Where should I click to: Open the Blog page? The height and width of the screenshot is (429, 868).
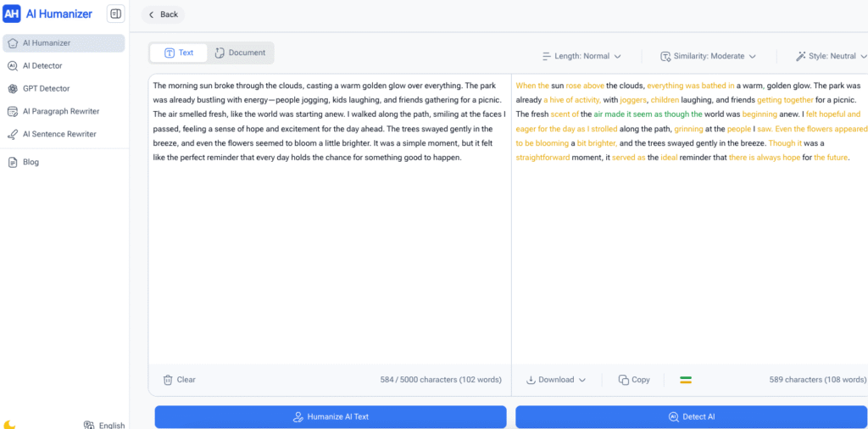click(x=31, y=162)
